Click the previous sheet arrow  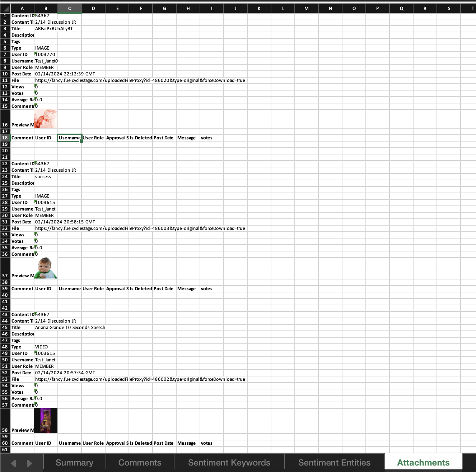coord(13,463)
